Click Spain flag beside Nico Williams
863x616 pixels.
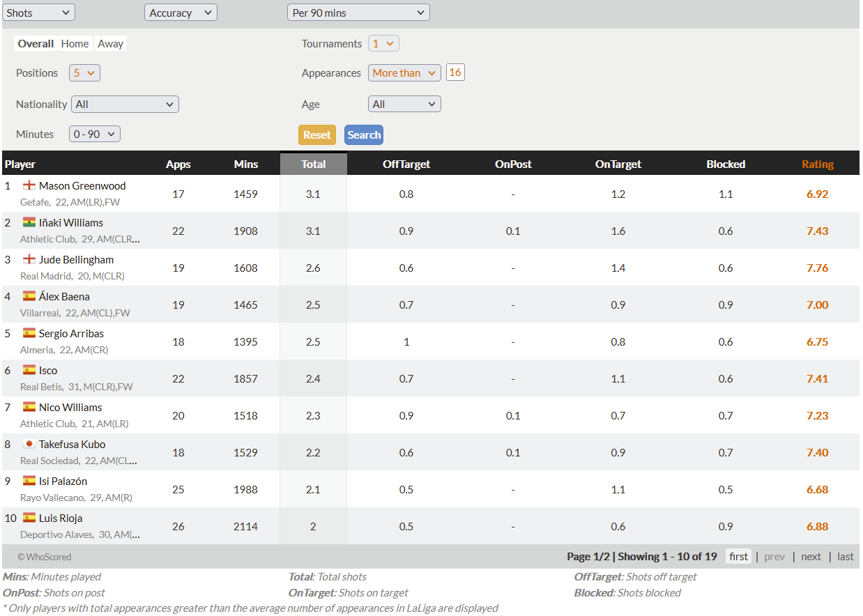pos(29,407)
